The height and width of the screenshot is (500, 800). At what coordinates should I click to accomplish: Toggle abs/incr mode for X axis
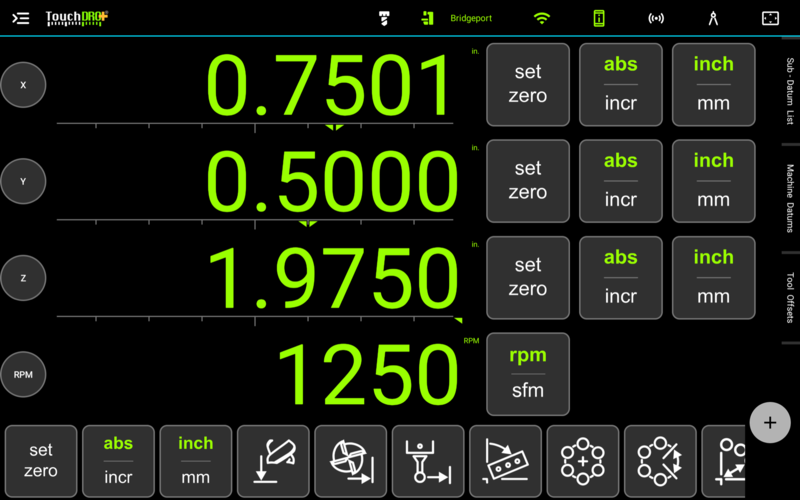pyautogui.click(x=621, y=85)
